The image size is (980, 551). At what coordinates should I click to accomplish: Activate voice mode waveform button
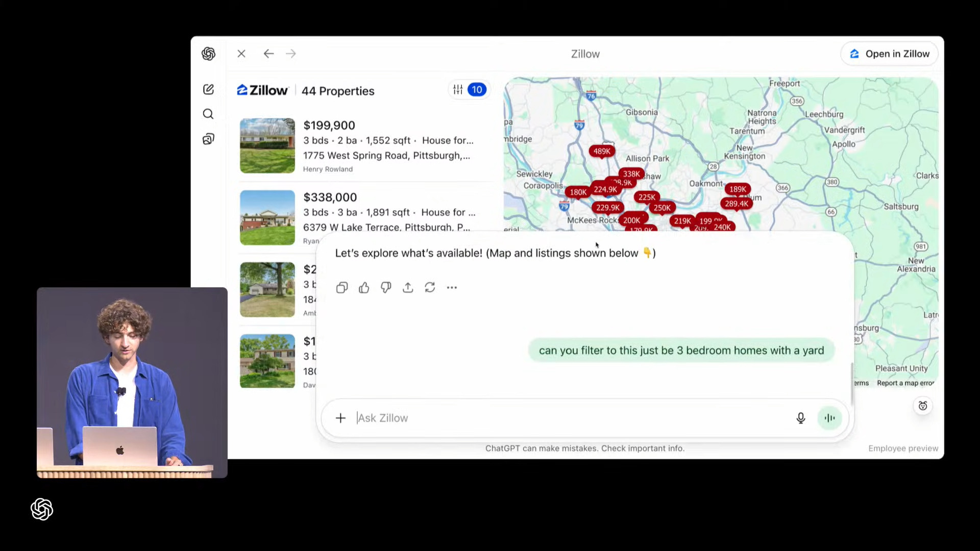coord(829,418)
